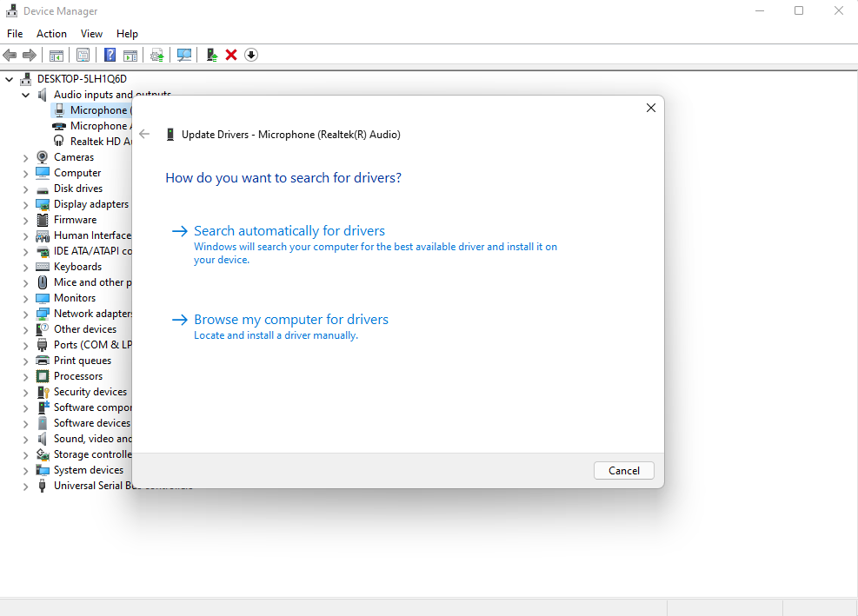This screenshot has width=858, height=616.
Task: Expand the Processors node chevron
Action: coord(26,377)
